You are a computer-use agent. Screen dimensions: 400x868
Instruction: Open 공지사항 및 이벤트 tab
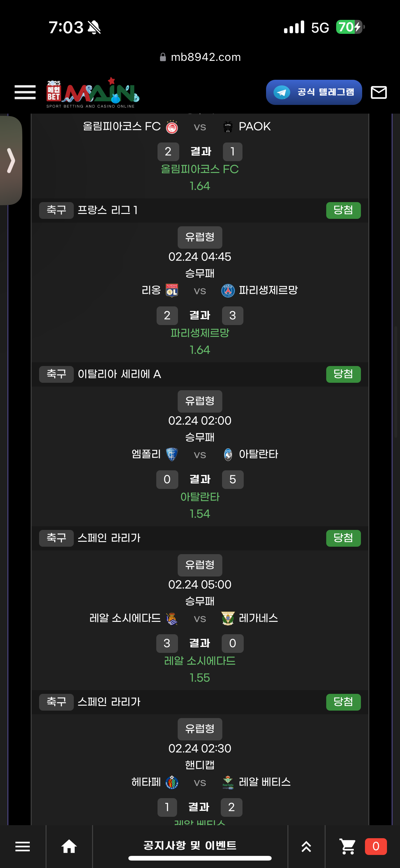(x=190, y=845)
